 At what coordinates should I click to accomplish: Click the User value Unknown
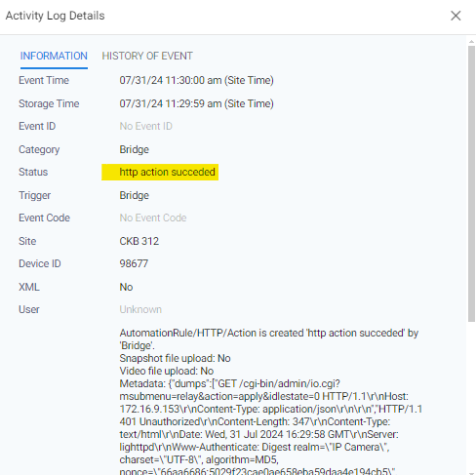pyautogui.click(x=140, y=309)
